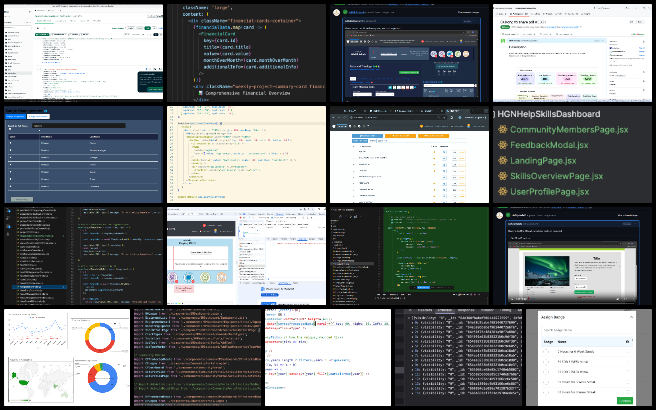Click purple stat card in light pull request
Image resolution: width=656 pixels, height=410 pixels.
[x=525, y=78]
